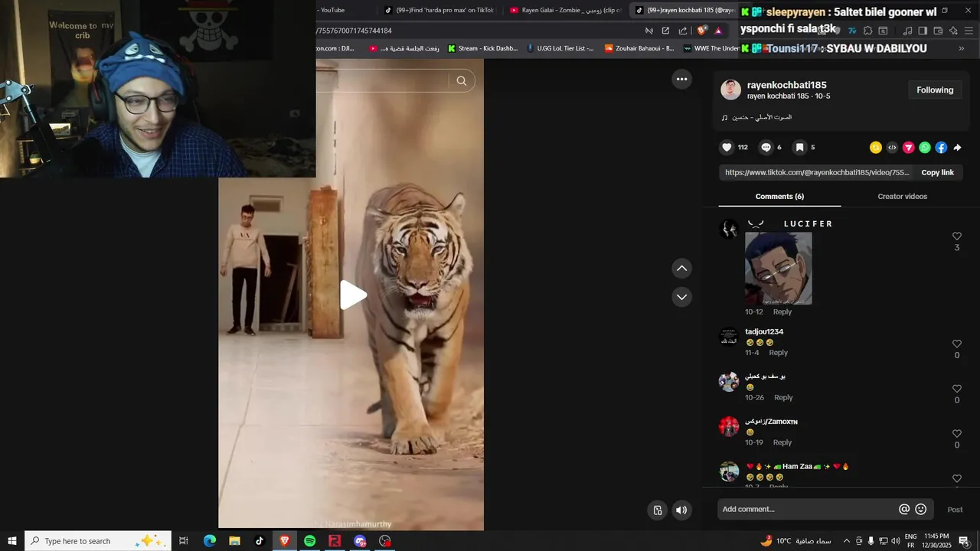Click the search magnifier icon above the video
Image resolution: width=980 pixels, height=551 pixels.
click(x=461, y=80)
